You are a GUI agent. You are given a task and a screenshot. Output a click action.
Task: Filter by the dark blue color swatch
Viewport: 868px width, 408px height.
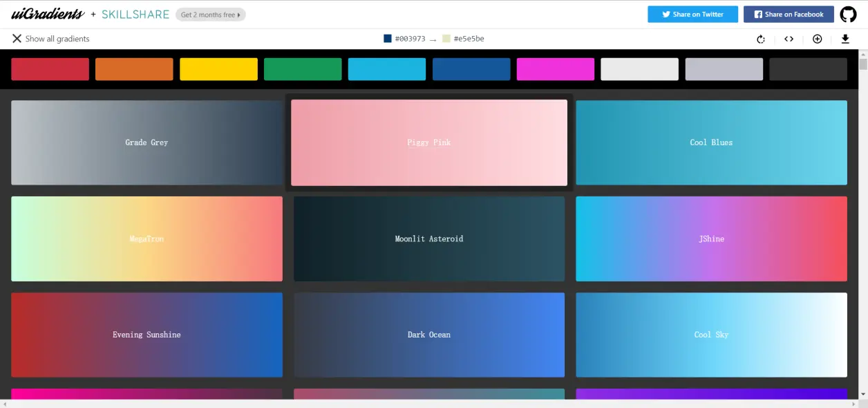[471, 69]
